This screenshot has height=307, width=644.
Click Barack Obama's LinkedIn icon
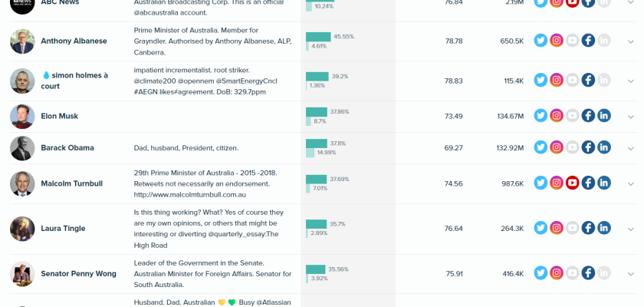point(604,147)
